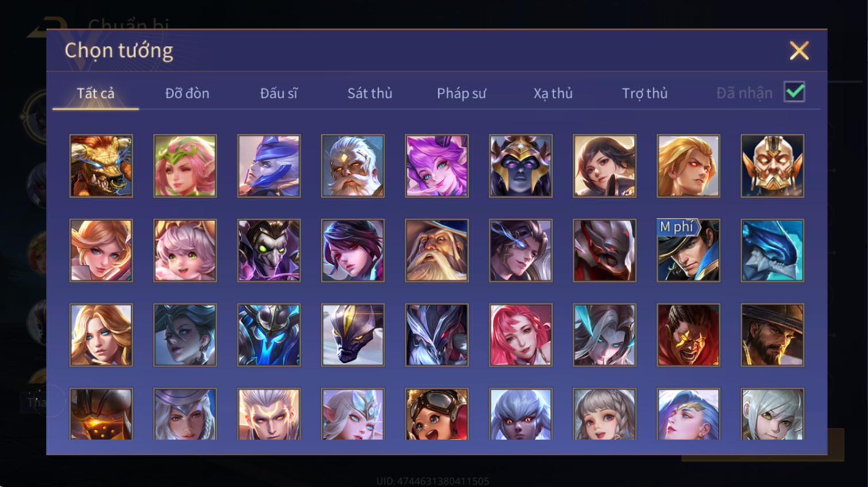This screenshot has height=487, width=868.
Task: Select the golden masked hero portrait
Action: click(772, 166)
